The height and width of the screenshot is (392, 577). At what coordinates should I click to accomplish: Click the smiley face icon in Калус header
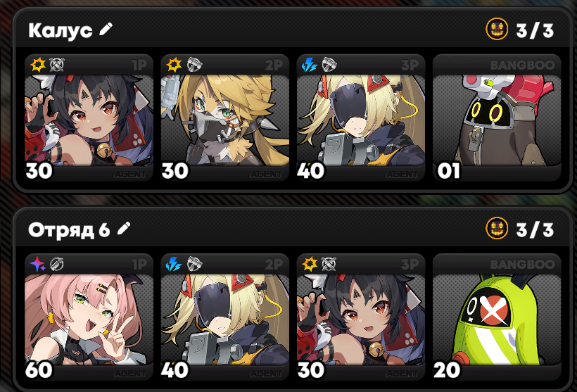tap(497, 29)
